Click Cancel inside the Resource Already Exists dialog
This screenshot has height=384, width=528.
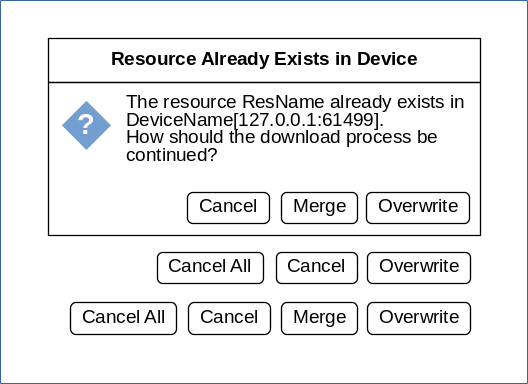tap(228, 208)
